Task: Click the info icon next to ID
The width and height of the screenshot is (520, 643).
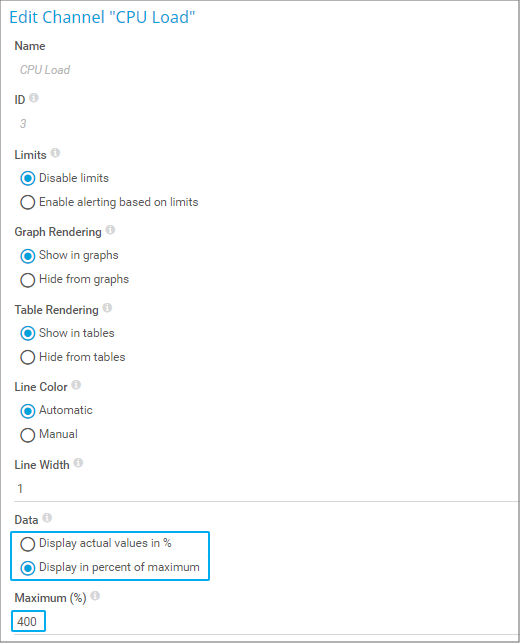Action: coord(34,98)
